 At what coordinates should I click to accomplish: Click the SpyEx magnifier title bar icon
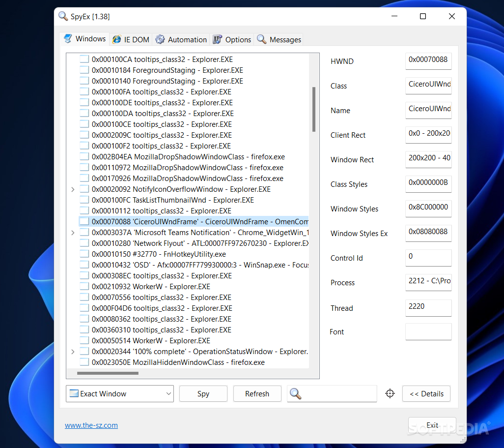tap(63, 16)
